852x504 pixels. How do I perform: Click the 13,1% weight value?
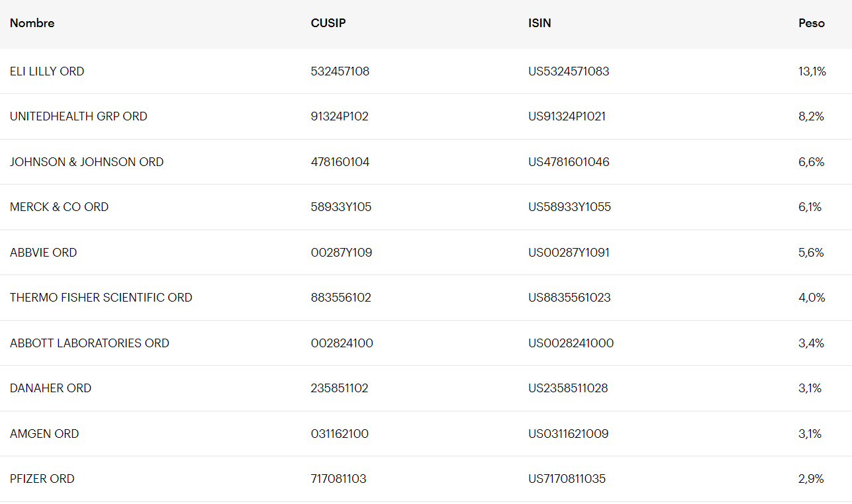(812, 71)
